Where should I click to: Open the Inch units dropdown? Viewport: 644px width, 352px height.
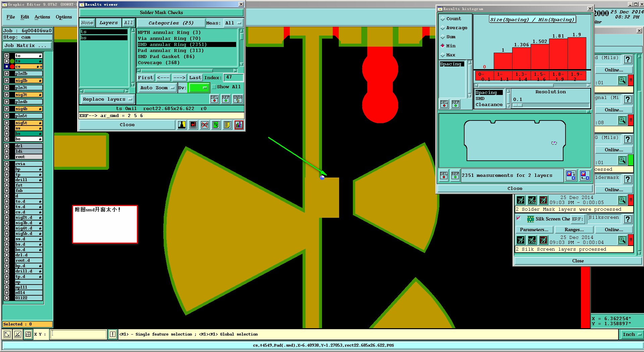point(631,335)
